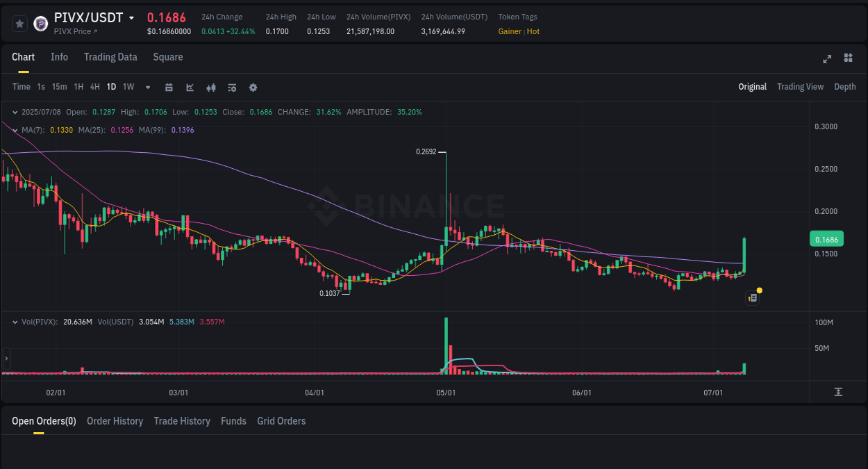This screenshot has width=868, height=469.
Task: Favorite PIVX/USDT with the star icon
Action: click(x=19, y=23)
